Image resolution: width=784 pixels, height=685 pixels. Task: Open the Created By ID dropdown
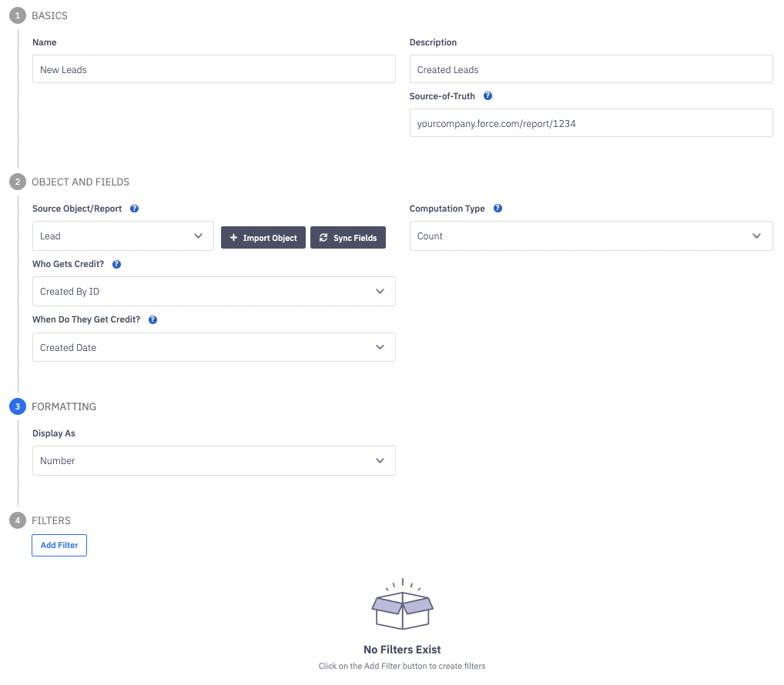point(213,292)
